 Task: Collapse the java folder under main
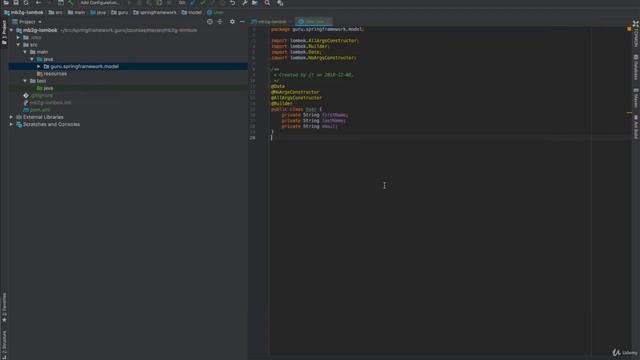32,59
